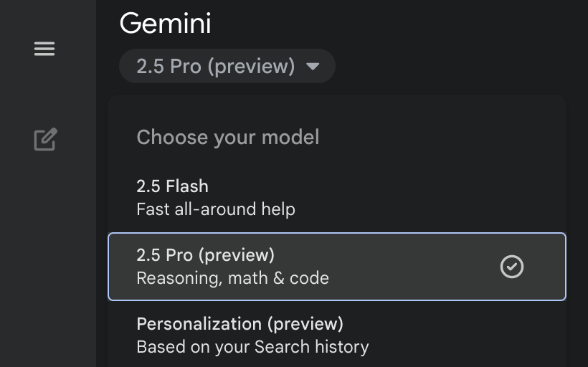588x367 pixels.
Task: Start a new chat with compose icon
Action: click(x=45, y=140)
